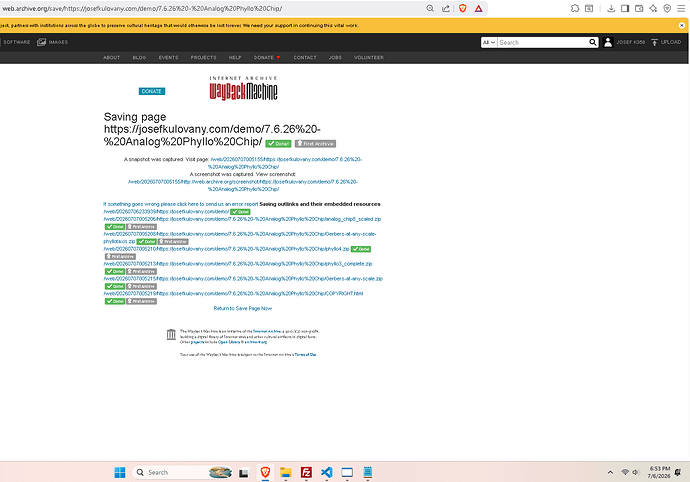Open the Brave Wallet icon
The width and height of the screenshot is (690, 482).
tap(639, 8)
